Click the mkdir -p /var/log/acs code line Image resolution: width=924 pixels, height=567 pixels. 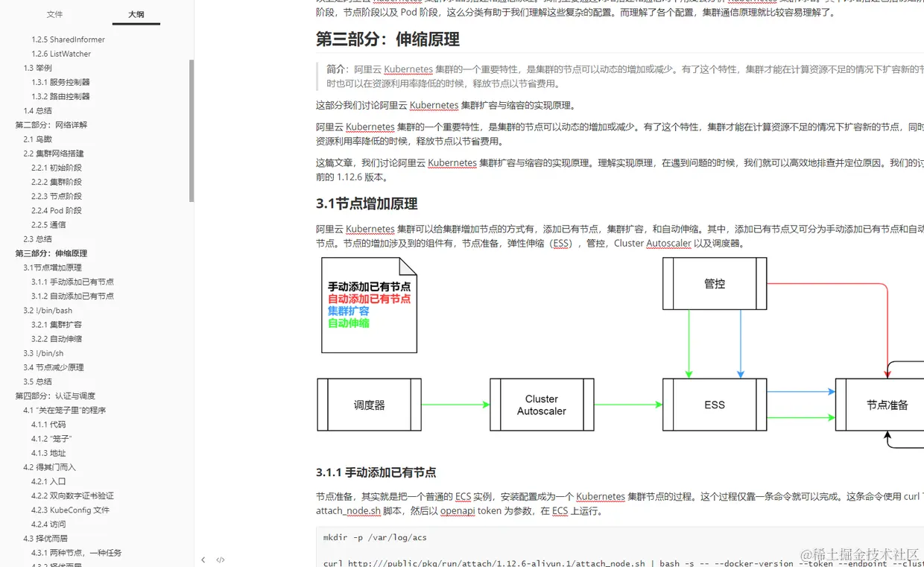coord(375,537)
